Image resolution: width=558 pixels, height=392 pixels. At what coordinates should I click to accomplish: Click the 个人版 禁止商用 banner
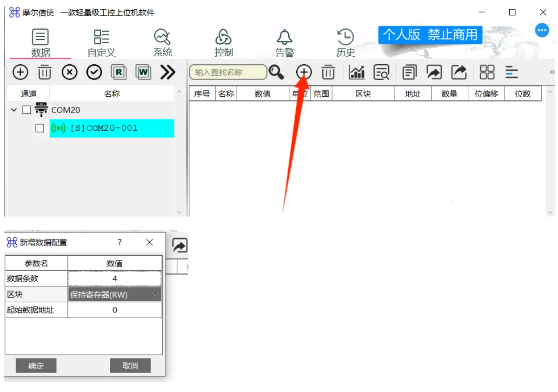click(430, 34)
